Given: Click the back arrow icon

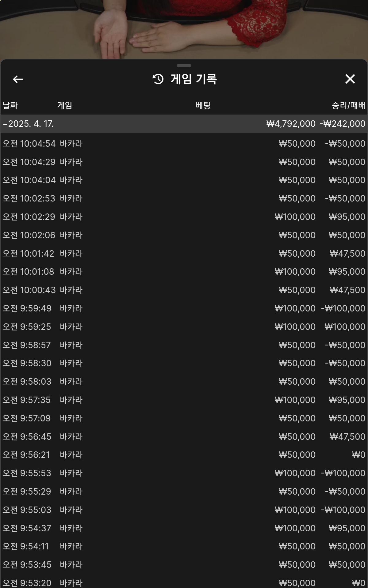Looking at the screenshot, I should pyautogui.click(x=18, y=79).
